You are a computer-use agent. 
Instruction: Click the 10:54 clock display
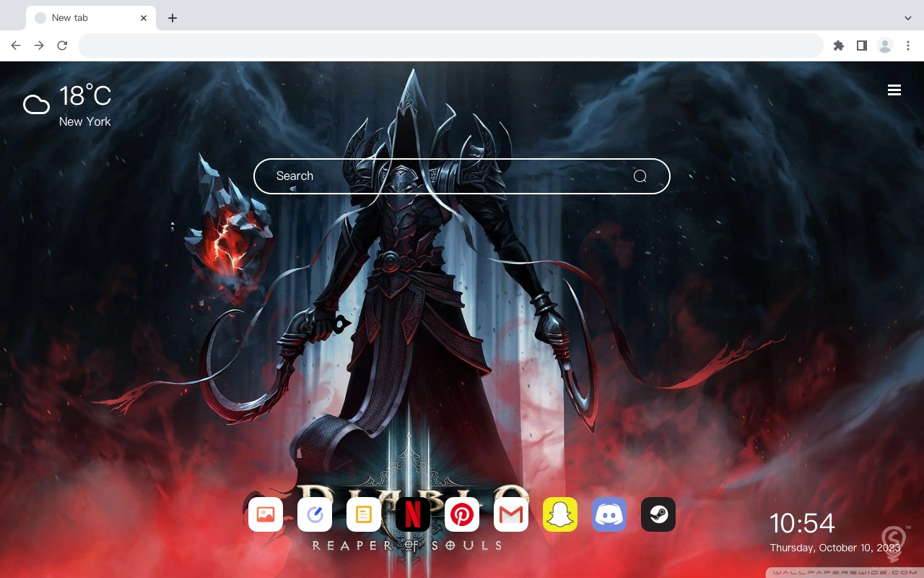(x=802, y=523)
